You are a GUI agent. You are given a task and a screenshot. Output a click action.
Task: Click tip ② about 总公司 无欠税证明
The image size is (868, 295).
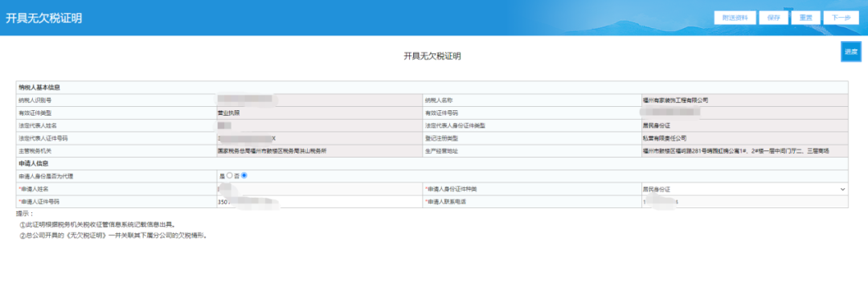[113, 236]
